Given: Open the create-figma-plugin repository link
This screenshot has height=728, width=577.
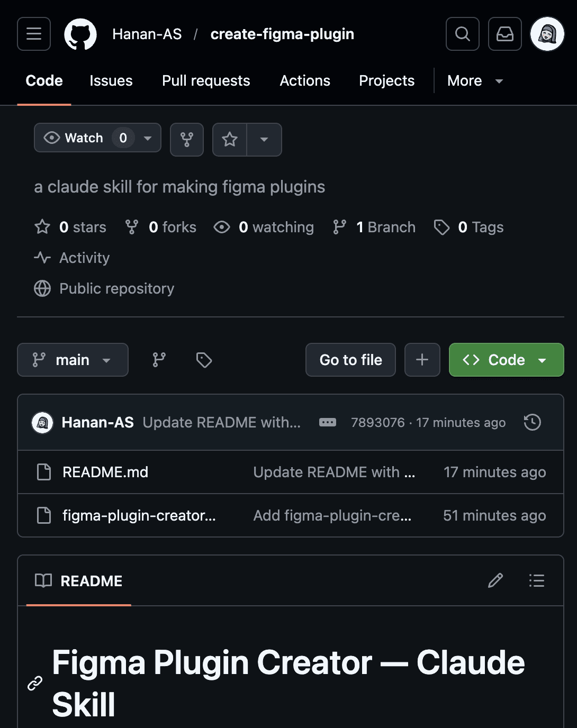Looking at the screenshot, I should tap(282, 34).
